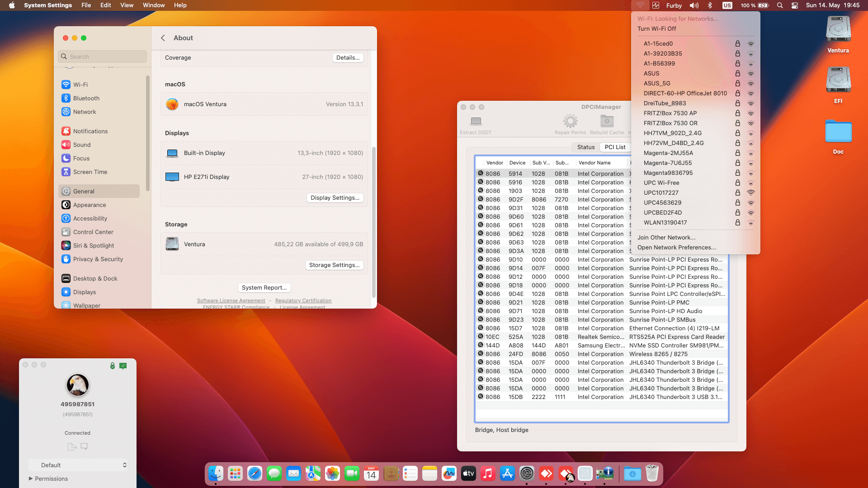Open the EFI drive on desktop
868x488 pixels.
tap(838, 80)
